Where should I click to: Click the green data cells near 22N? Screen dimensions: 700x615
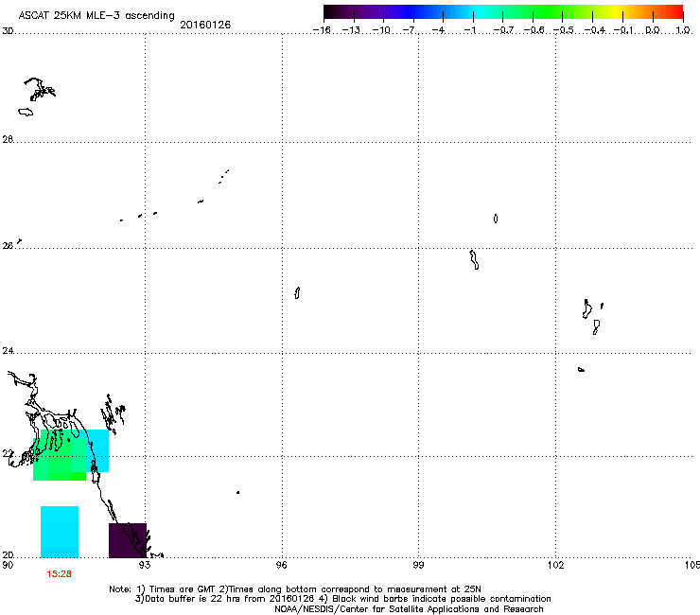click(x=60, y=455)
